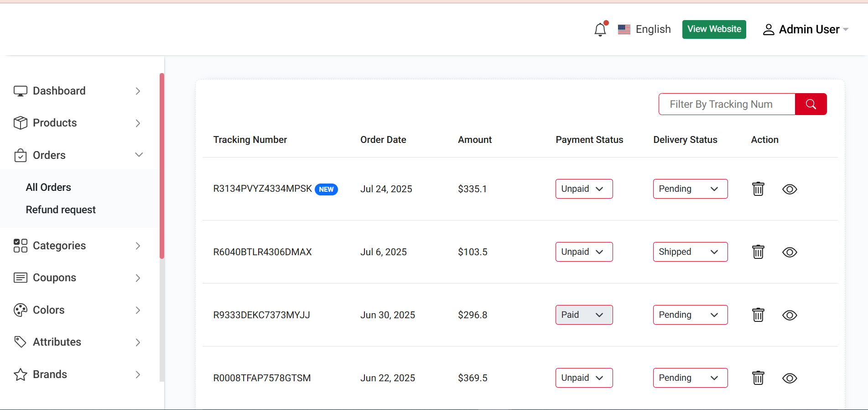Open the Shipped delivery status dropdown
This screenshot has height=410, width=868.
(690, 252)
